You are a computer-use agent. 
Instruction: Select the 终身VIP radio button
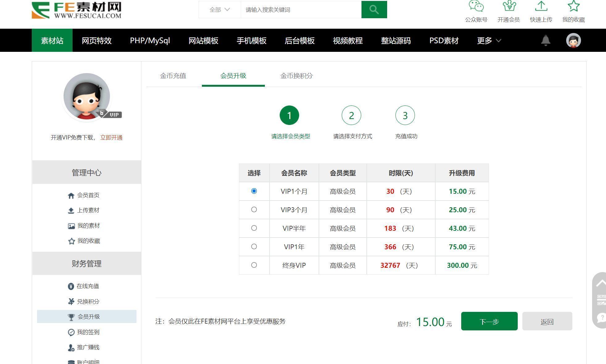point(254,265)
